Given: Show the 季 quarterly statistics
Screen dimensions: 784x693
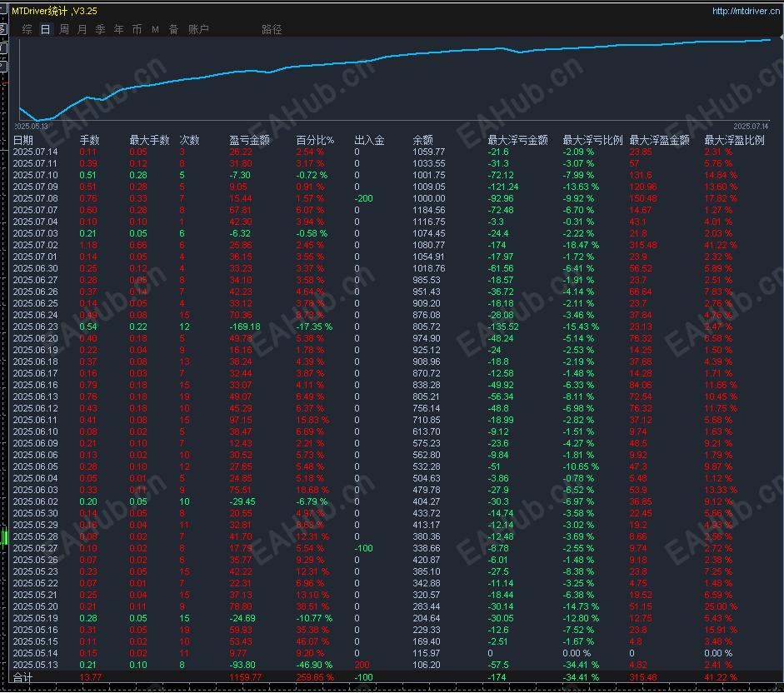Looking at the screenshot, I should click(x=100, y=29).
